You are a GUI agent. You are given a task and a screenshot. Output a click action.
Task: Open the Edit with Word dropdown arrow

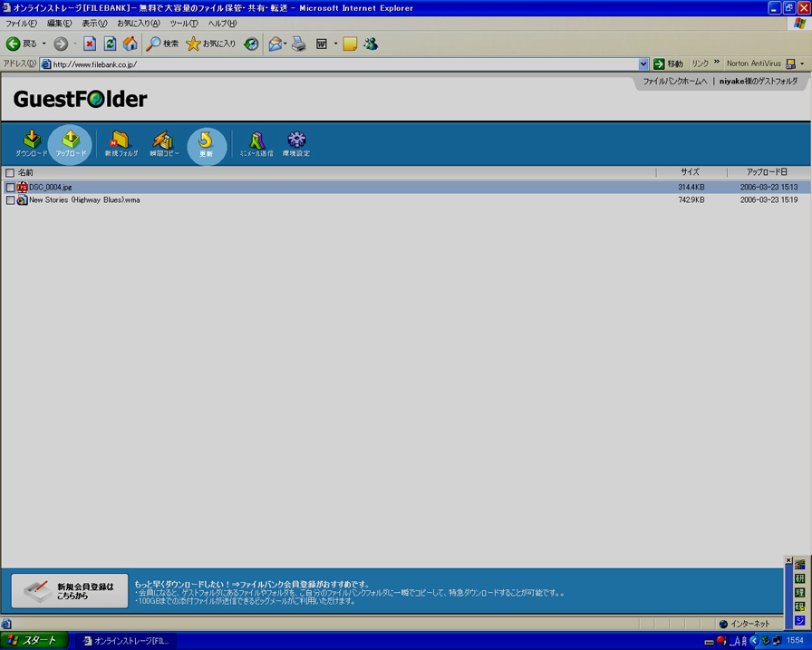(x=335, y=44)
